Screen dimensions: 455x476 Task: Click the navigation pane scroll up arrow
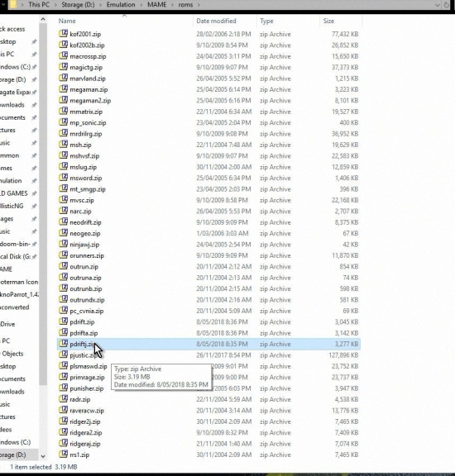tap(43, 20)
